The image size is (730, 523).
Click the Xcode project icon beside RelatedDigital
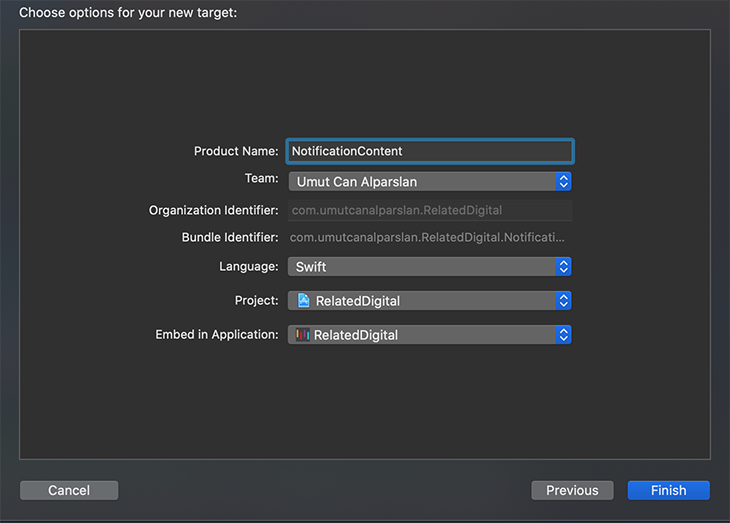coord(303,300)
